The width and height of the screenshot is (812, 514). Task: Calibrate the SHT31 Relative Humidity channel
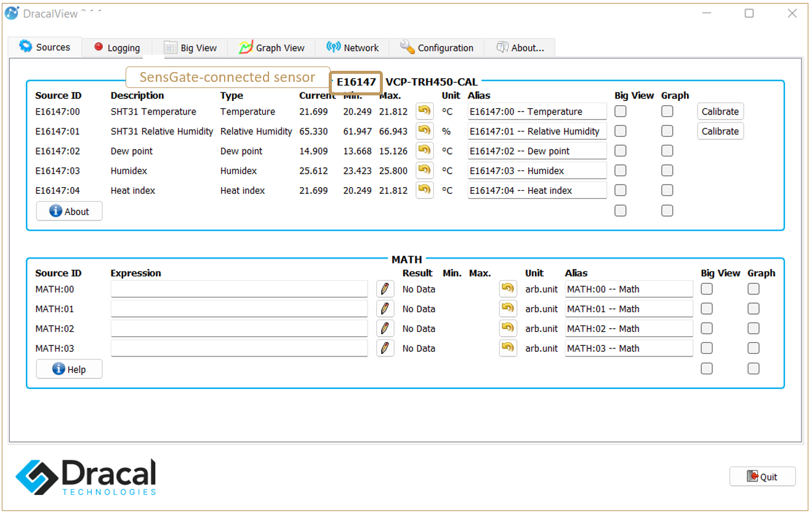click(x=720, y=131)
